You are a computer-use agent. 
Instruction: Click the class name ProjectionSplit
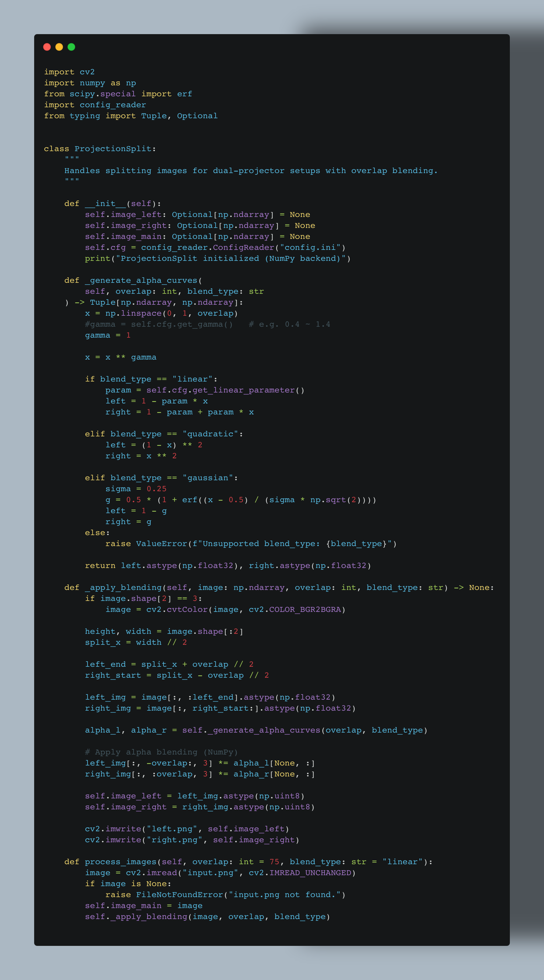pos(113,149)
